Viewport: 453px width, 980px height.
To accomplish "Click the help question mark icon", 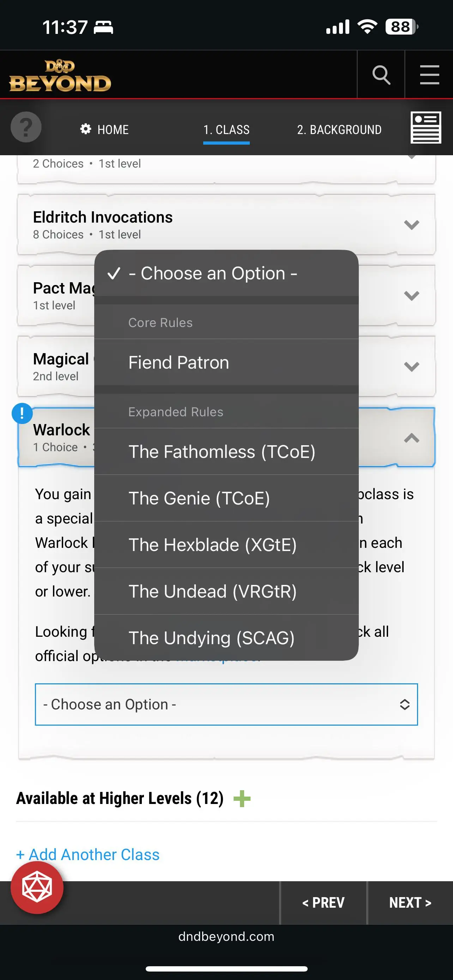I will click(x=25, y=127).
